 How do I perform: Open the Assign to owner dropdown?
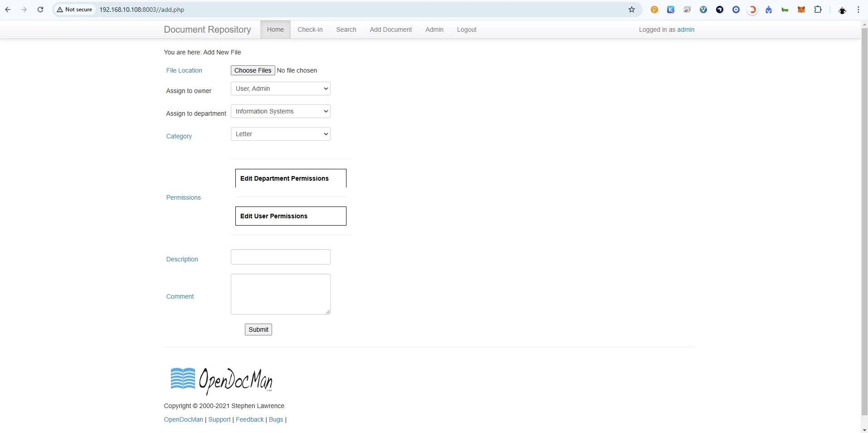coord(281,89)
